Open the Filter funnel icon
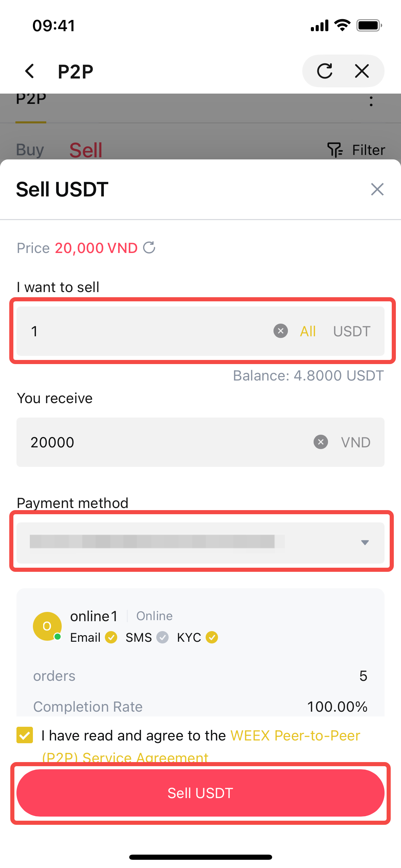Screen dimensions: 401x868 (335, 150)
